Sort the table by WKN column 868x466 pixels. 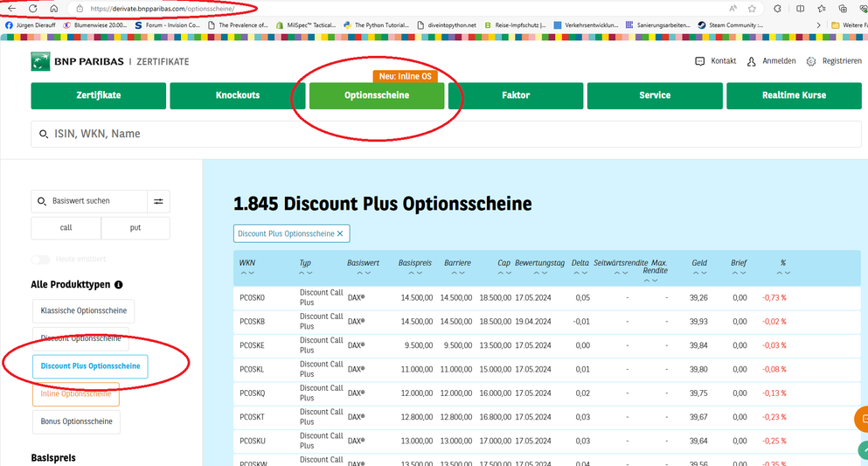(x=247, y=272)
